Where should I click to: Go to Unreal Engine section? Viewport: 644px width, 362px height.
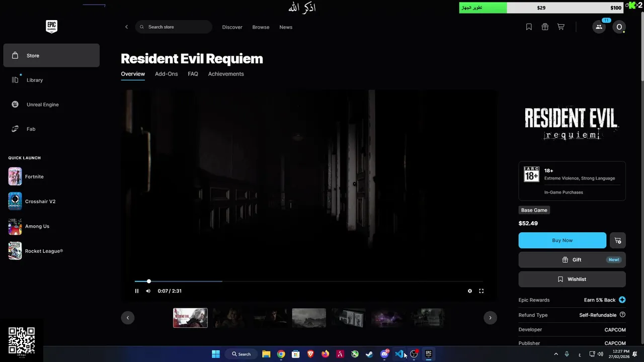(51, 105)
